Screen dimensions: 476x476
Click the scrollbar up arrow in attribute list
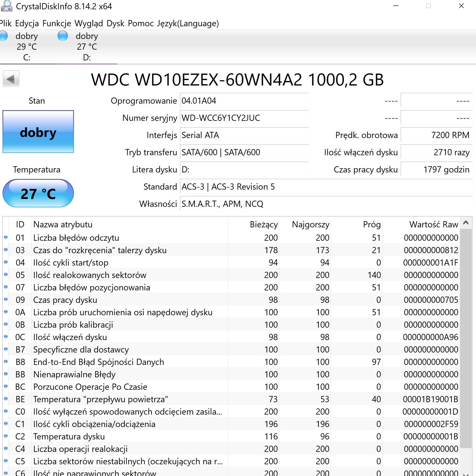point(466,223)
